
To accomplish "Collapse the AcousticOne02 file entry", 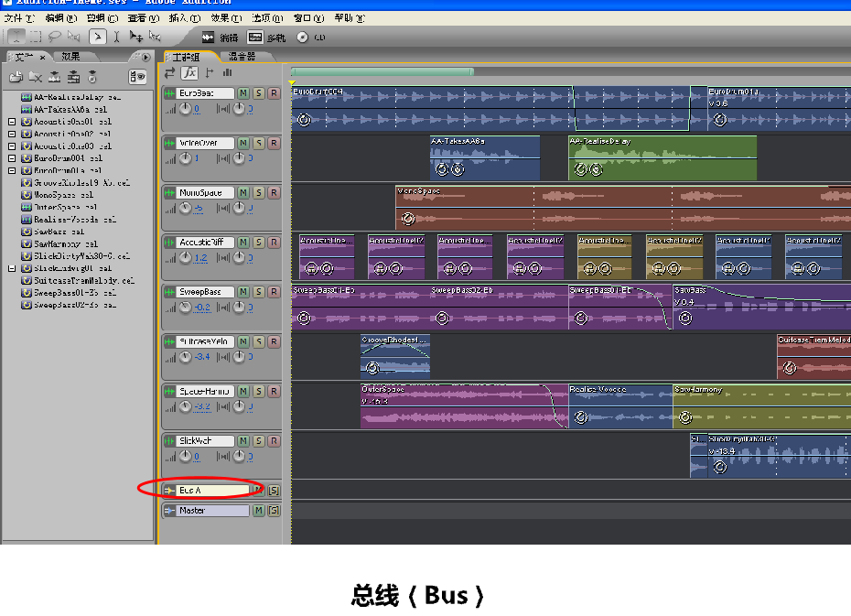I will 12,134.
